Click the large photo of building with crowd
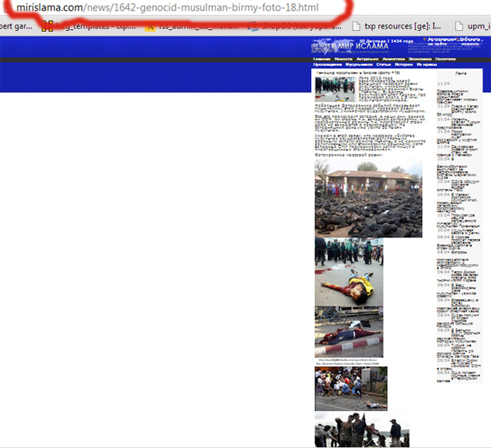Viewport: 491px width, 448px height. (368, 198)
